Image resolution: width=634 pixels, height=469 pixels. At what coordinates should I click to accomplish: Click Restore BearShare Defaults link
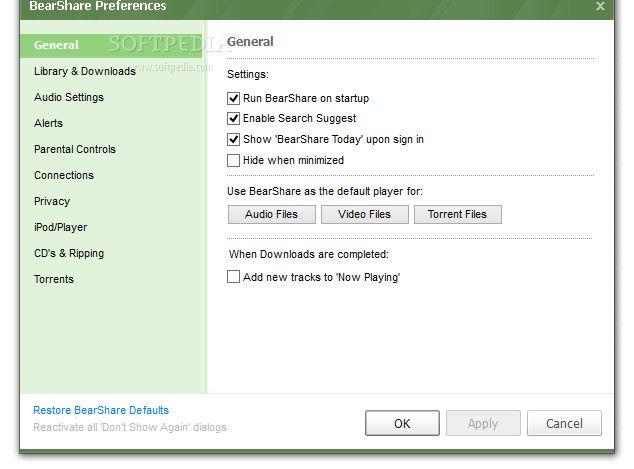[101, 410]
